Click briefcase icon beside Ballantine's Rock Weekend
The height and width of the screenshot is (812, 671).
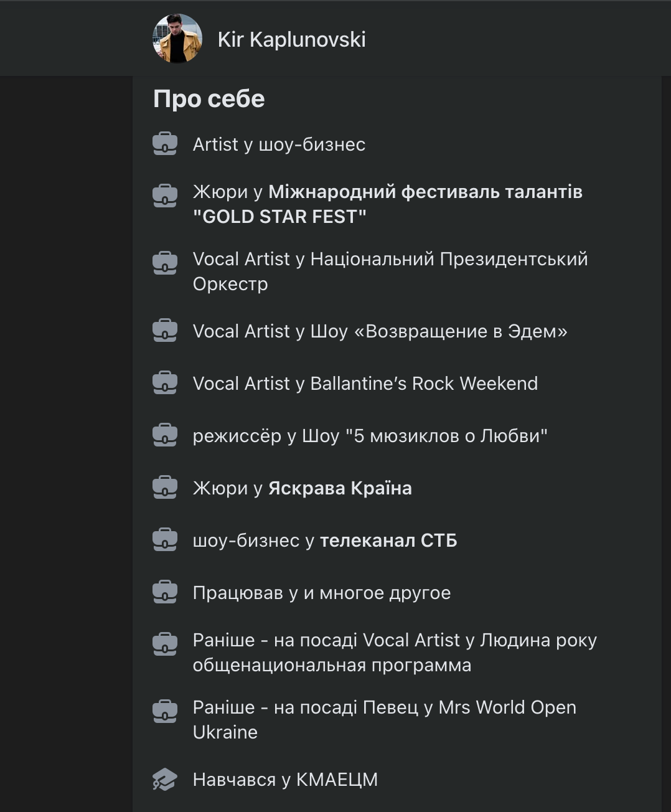click(x=165, y=383)
